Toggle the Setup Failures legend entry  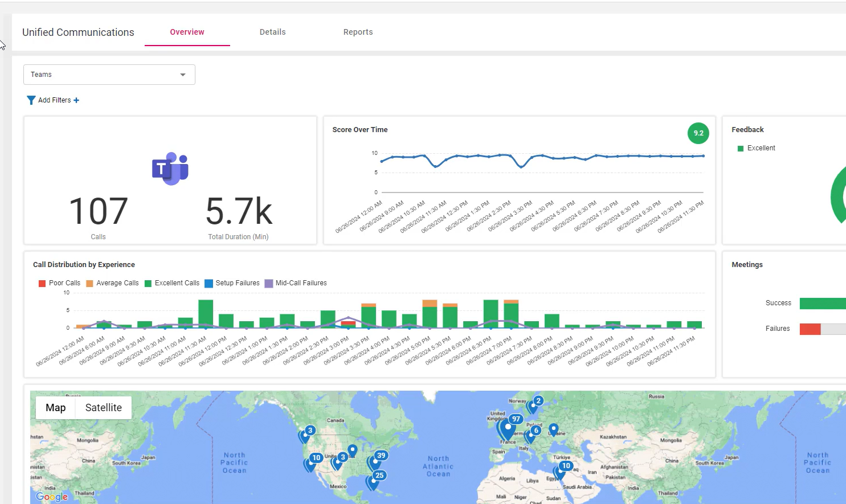(x=232, y=283)
